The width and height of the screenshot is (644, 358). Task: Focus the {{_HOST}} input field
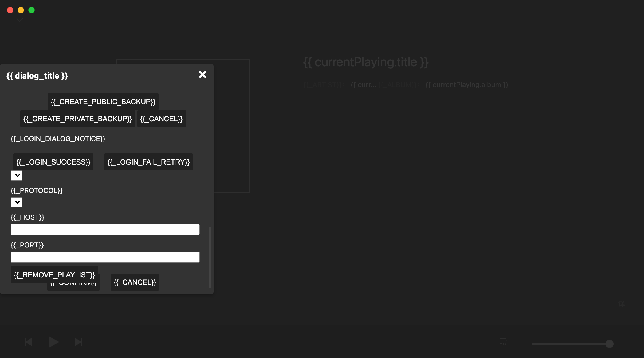[x=105, y=229]
